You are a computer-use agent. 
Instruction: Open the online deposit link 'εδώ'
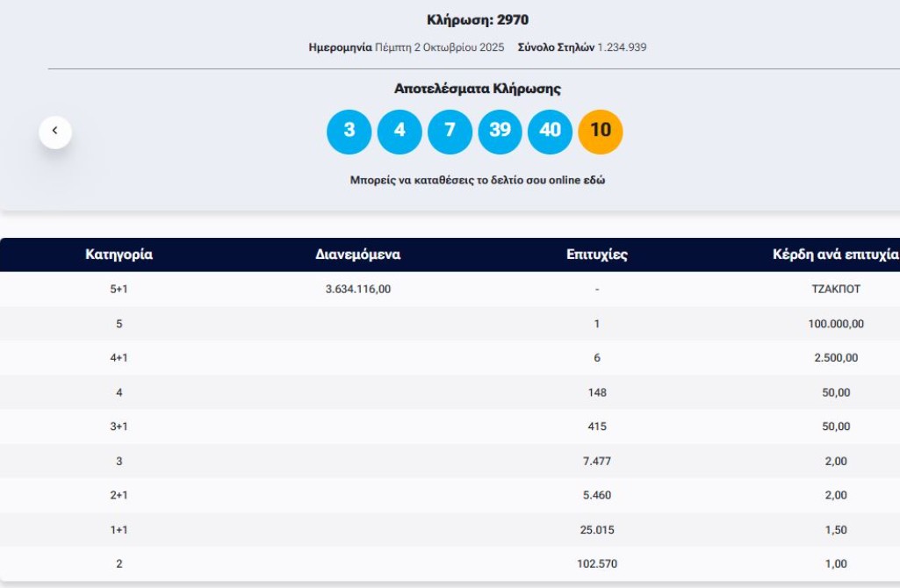coord(595,181)
